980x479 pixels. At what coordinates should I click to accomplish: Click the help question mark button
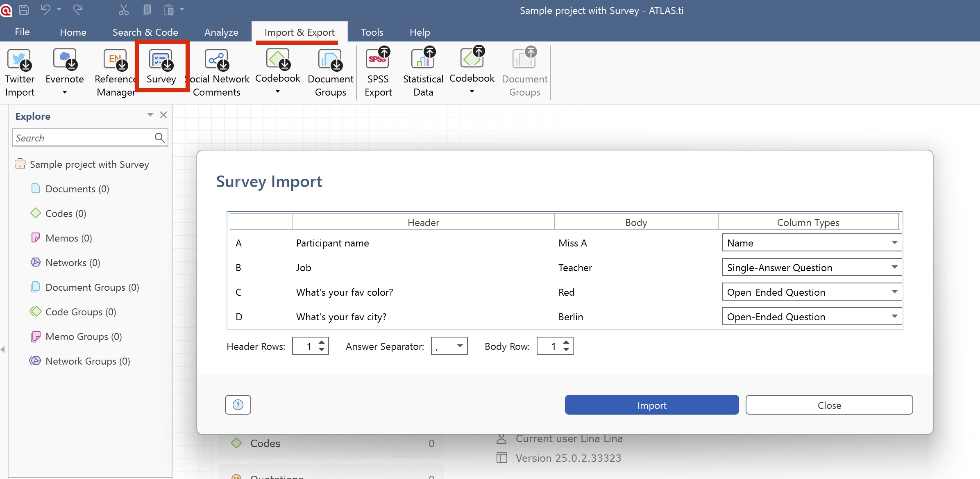(x=238, y=405)
